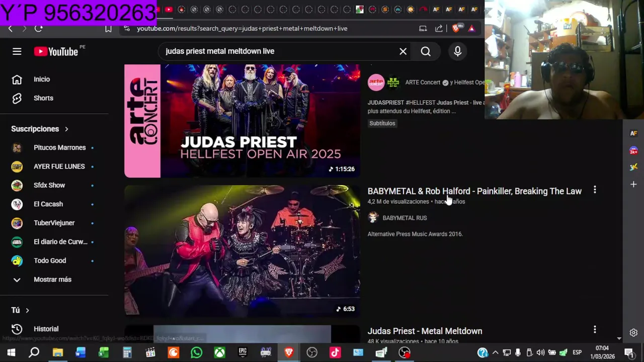Open the BABYMETAL & Rob Halford video title
The height and width of the screenshot is (362, 644).
click(x=474, y=191)
